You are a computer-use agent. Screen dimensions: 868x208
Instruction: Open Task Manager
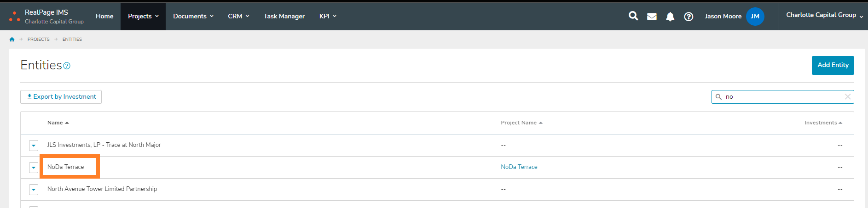coord(284,16)
